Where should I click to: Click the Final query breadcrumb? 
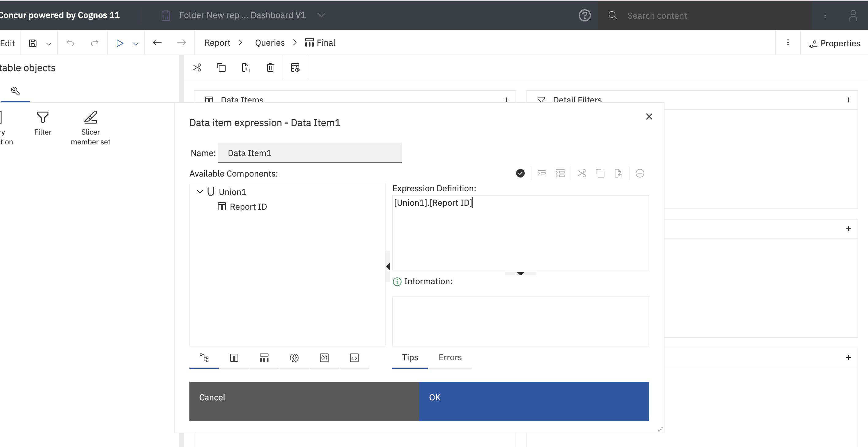coord(320,43)
